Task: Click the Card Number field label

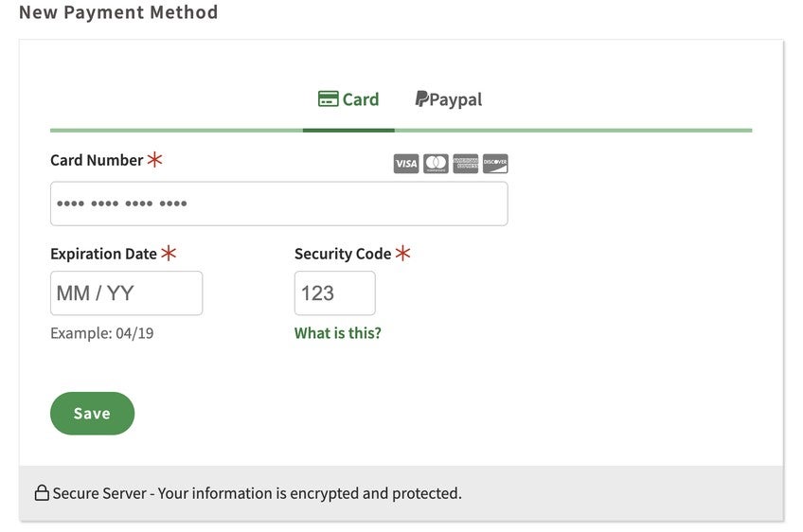Action: click(97, 160)
